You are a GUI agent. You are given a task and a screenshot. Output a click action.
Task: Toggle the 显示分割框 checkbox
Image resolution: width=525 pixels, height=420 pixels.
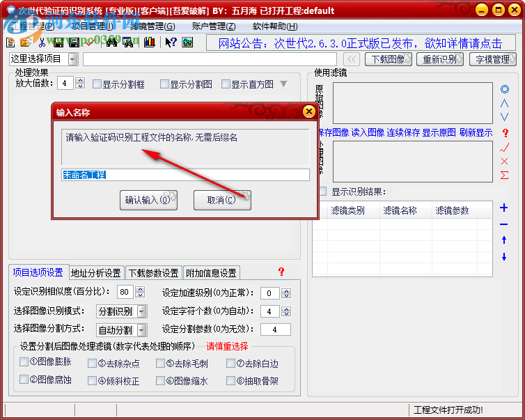point(97,84)
